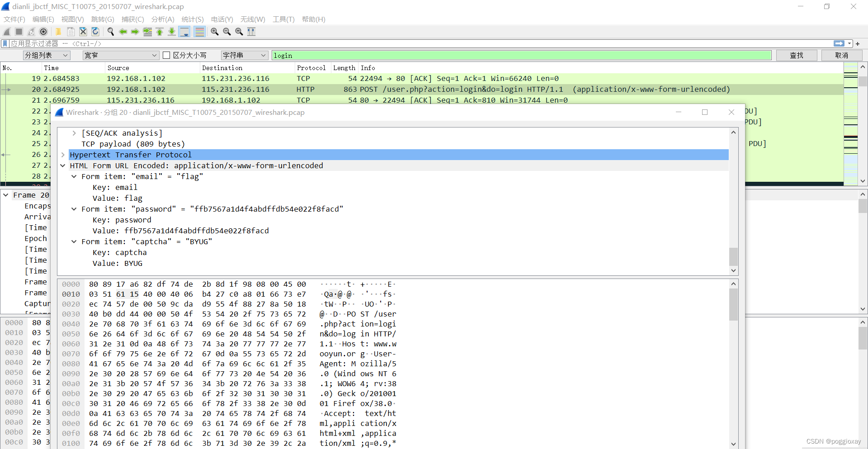Screen dimensions: 868x449
Task: Expand the [SEQ/ACK analysis] tree node
Action: pos(74,133)
